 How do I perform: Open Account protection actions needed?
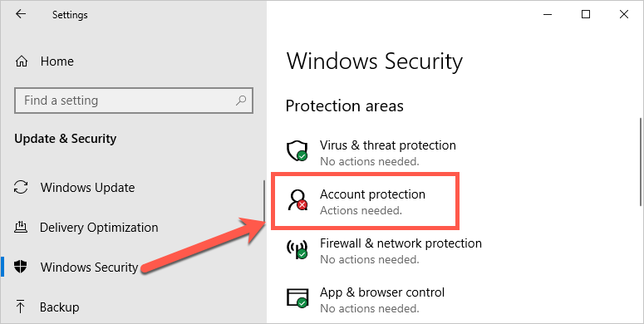(366, 201)
